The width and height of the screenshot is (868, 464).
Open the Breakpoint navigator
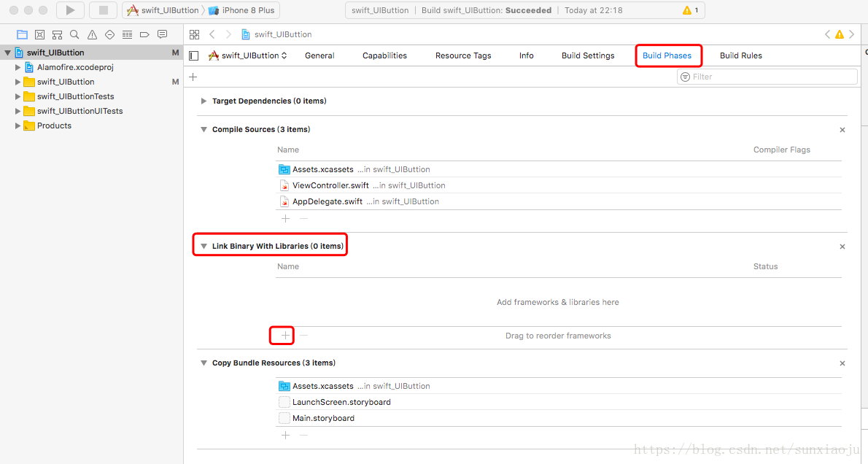click(x=144, y=34)
